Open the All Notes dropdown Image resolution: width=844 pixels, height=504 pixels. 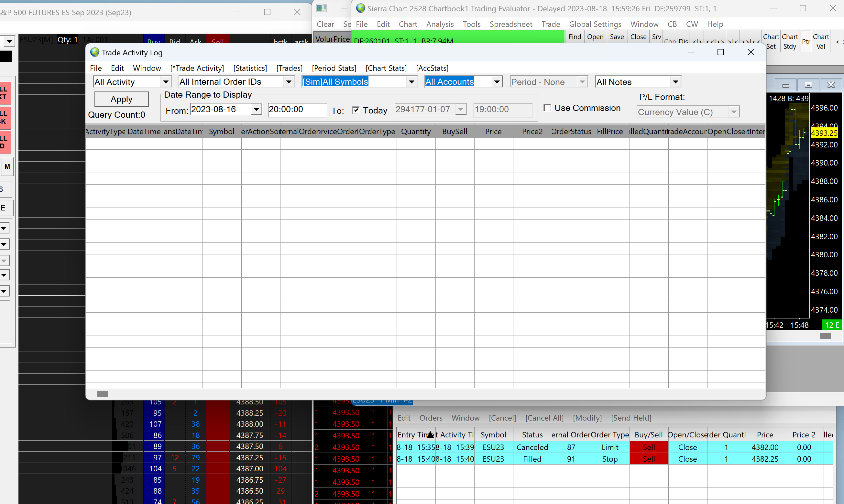click(x=675, y=82)
